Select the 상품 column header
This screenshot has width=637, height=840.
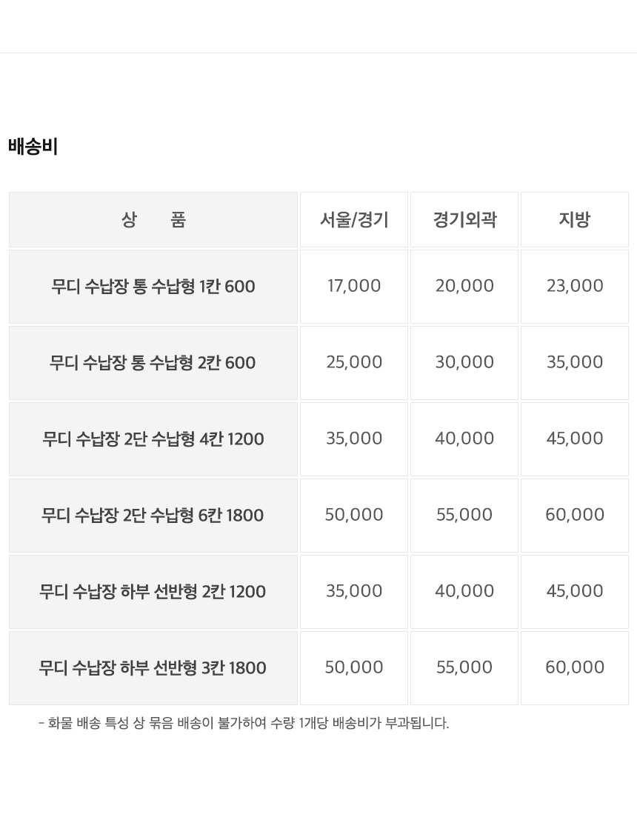pyautogui.click(x=153, y=220)
